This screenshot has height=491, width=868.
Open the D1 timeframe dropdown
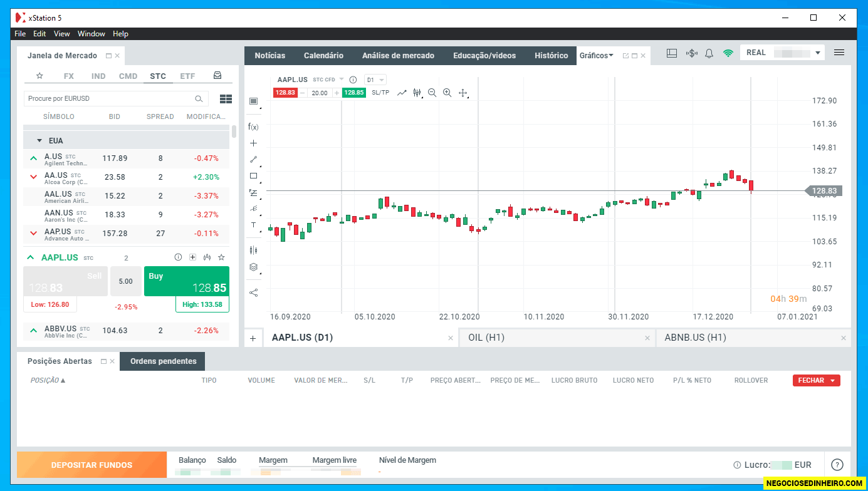pos(375,80)
